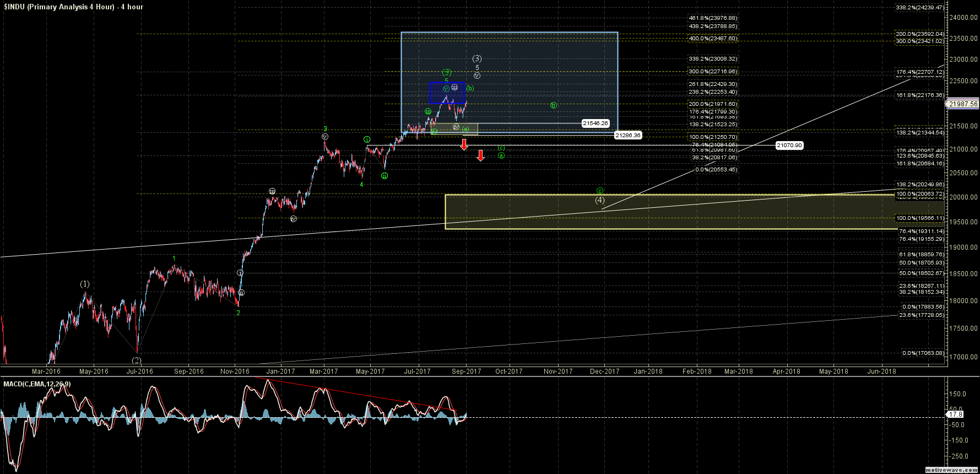Viewport: 980px width, 474px height.
Task: Click the 261.8%(22429.30) Fibonacci label
Action: coord(713,84)
